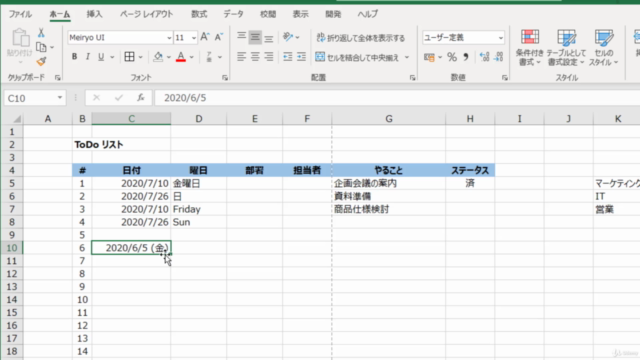Open the number 数値 dialog launcher
Viewport: 640px width, 360px height.
pyautogui.click(x=505, y=78)
